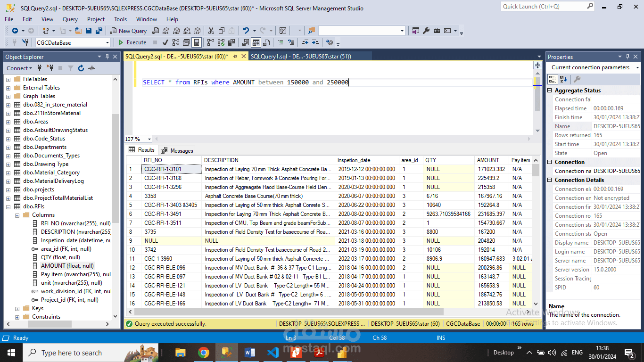The width and height of the screenshot is (644, 362).
Task: Click the wrench Properties Window icon
Action: (x=426, y=31)
